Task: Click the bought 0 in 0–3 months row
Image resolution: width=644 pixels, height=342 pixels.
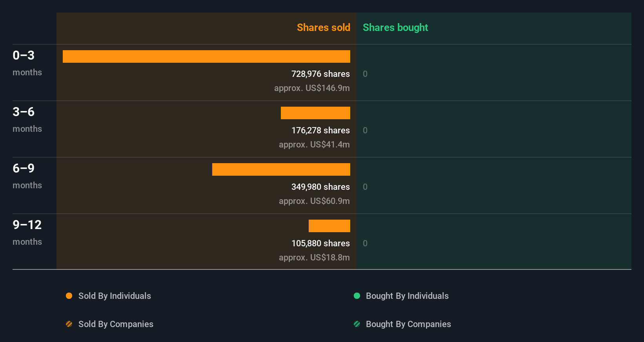Action: tap(365, 74)
